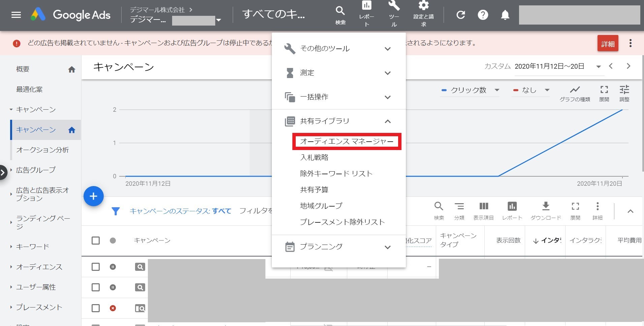Open the date range dropdown arrow
Viewport: 644px width, 326px height.
(x=598, y=67)
